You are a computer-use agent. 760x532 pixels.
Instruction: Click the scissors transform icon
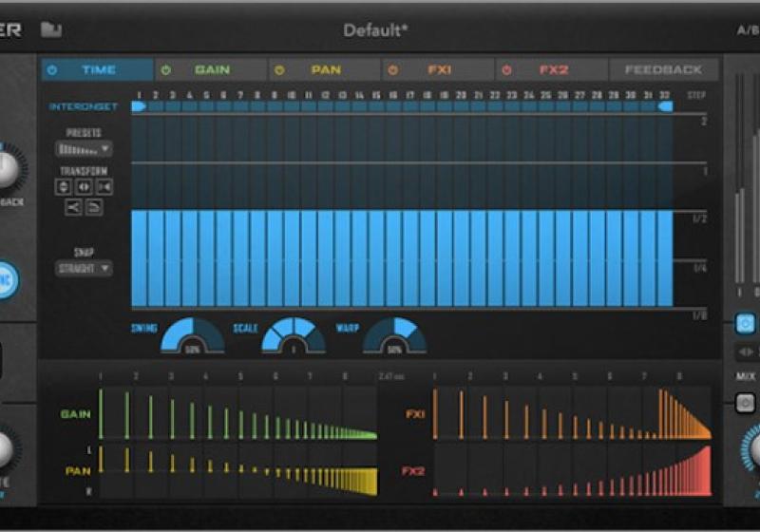point(73,207)
